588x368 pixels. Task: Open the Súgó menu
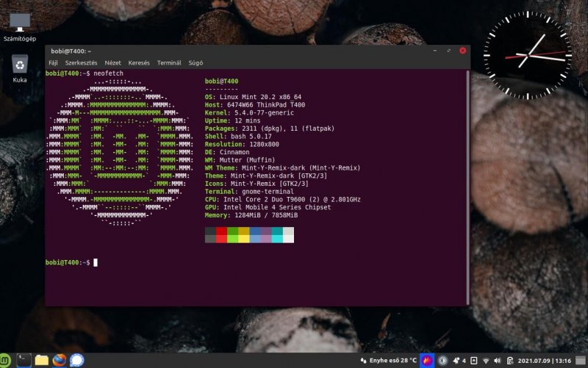196,63
